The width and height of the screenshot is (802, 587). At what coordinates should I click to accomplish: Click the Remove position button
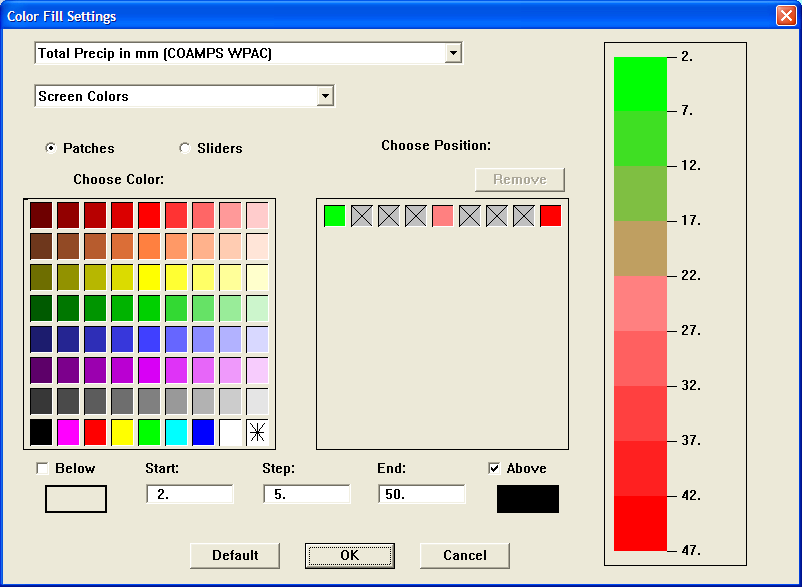pyautogui.click(x=519, y=180)
